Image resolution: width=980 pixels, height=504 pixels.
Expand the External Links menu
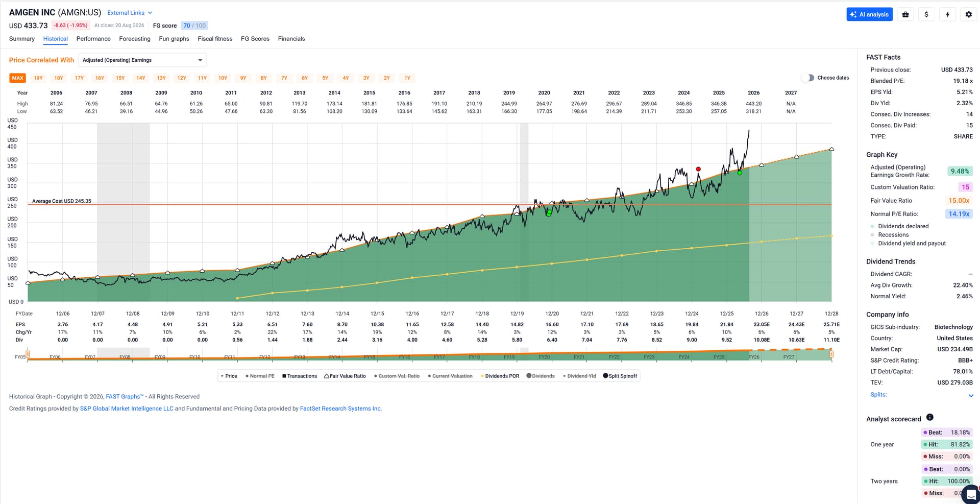point(130,13)
